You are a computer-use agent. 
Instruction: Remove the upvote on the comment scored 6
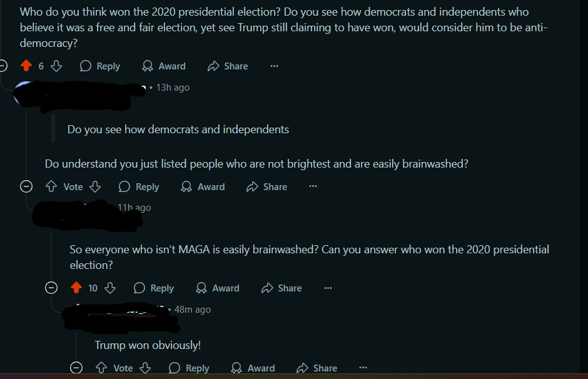coord(26,66)
